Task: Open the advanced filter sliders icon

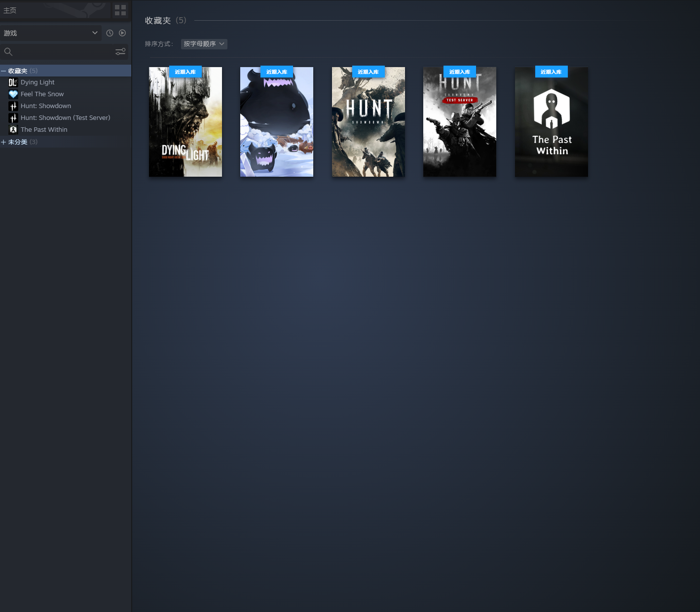Action: point(120,52)
